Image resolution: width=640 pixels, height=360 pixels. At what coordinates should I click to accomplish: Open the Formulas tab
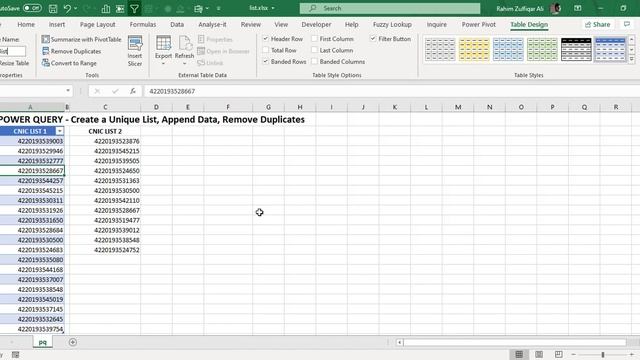(x=143, y=24)
